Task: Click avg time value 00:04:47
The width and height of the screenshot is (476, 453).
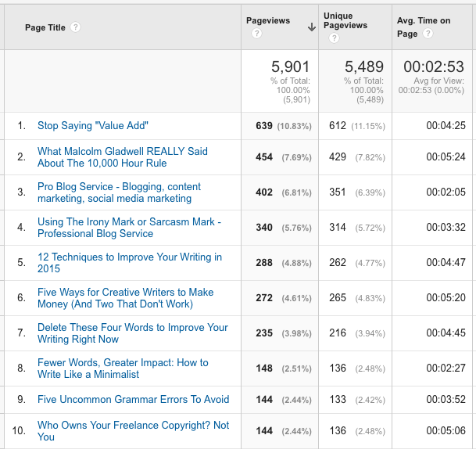Action: pyautogui.click(x=446, y=263)
